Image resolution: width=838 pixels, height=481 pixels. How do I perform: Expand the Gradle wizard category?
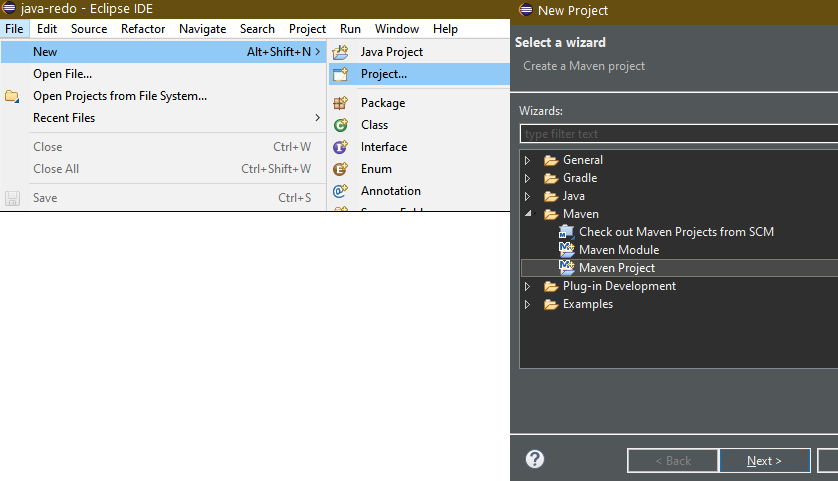pos(527,179)
